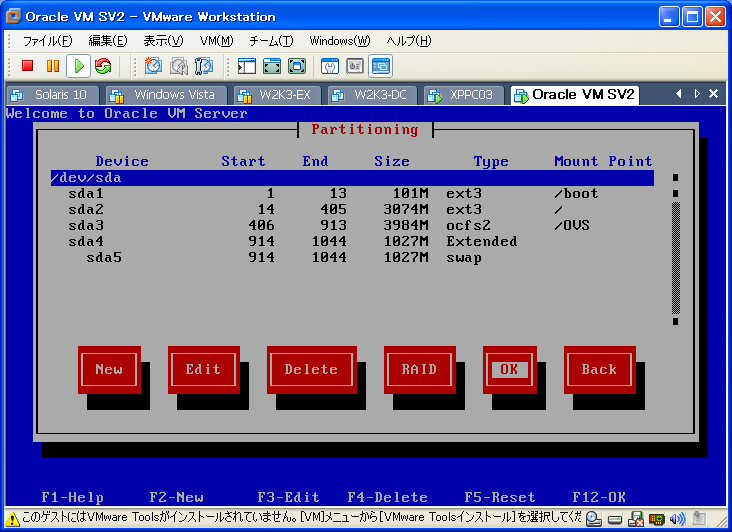Image resolution: width=732 pixels, height=532 pixels.
Task: Toggle the sidebar panel view icon
Action: click(246, 66)
